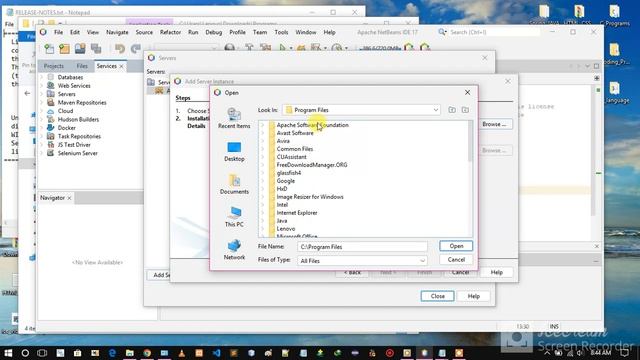The height and width of the screenshot is (360, 640).
Task: Open Visual Studio Code from taskbar
Action: click(216, 353)
